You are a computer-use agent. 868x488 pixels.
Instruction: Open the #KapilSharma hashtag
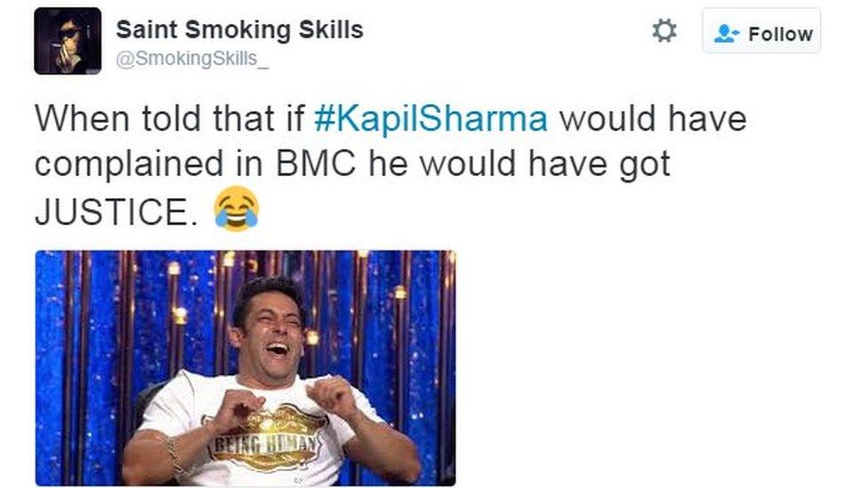click(x=430, y=119)
